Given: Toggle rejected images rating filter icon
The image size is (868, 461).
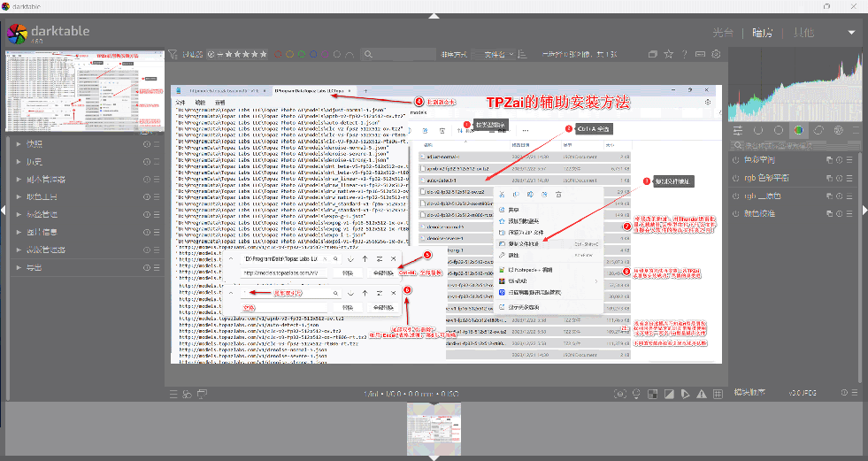Looking at the screenshot, I should [211, 54].
